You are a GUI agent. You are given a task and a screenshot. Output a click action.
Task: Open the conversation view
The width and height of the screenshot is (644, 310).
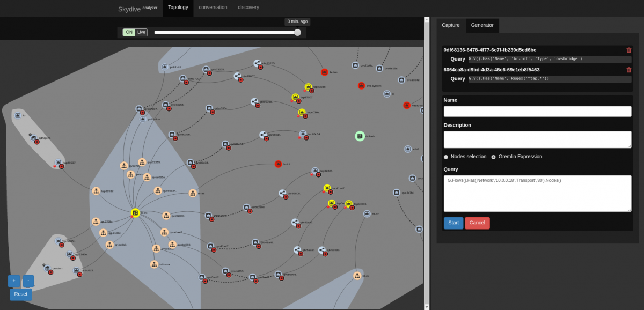point(213,8)
